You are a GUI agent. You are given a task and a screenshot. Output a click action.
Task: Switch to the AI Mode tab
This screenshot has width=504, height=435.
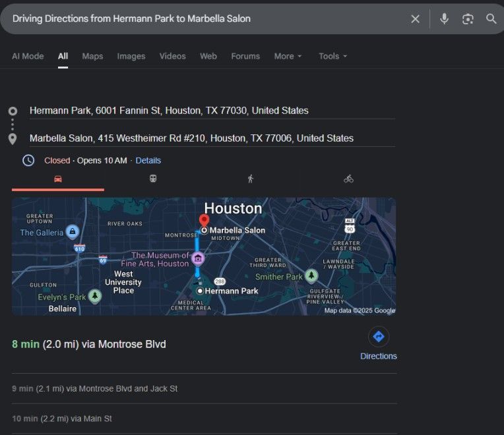tap(28, 56)
